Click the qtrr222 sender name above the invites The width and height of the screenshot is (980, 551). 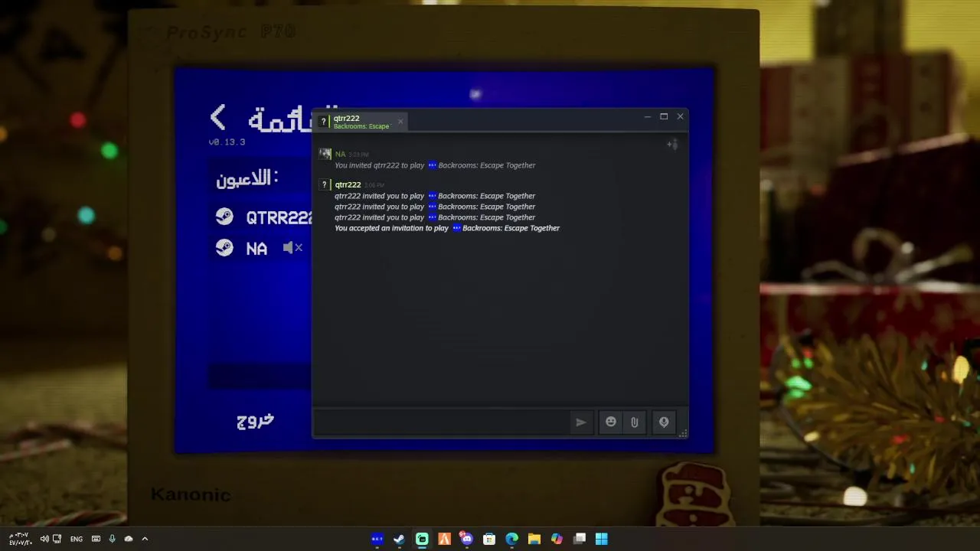point(348,184)
